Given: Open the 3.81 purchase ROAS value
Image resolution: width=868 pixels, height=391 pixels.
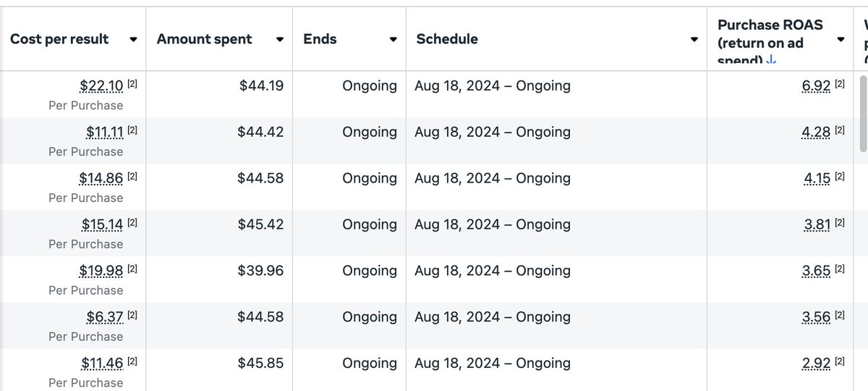Looking at the screenshot, I should [x=817, y=225].
